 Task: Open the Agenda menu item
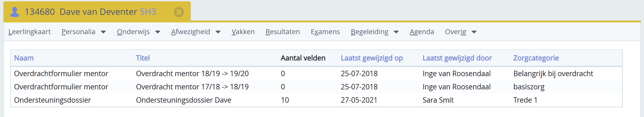coord(422,32)
